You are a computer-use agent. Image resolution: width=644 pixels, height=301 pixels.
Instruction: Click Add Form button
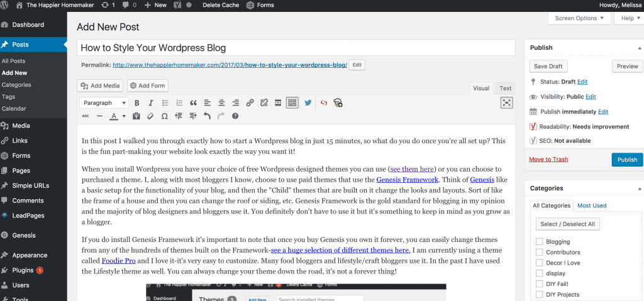[148, 86]
